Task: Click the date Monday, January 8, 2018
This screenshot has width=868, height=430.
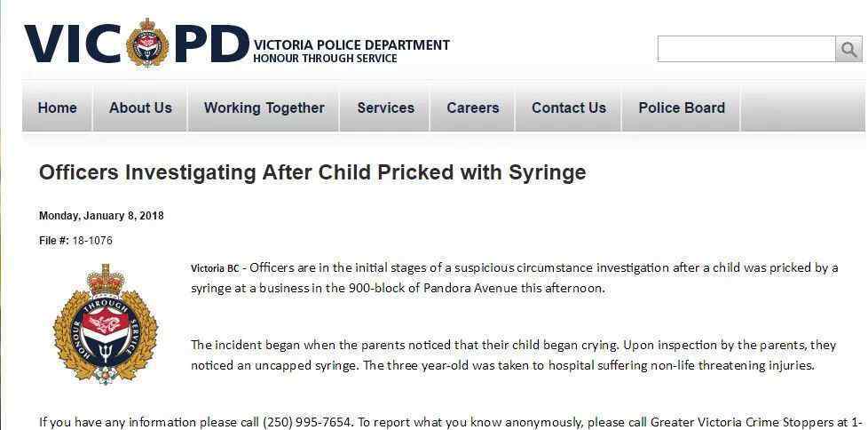Action: pos(101,216)
